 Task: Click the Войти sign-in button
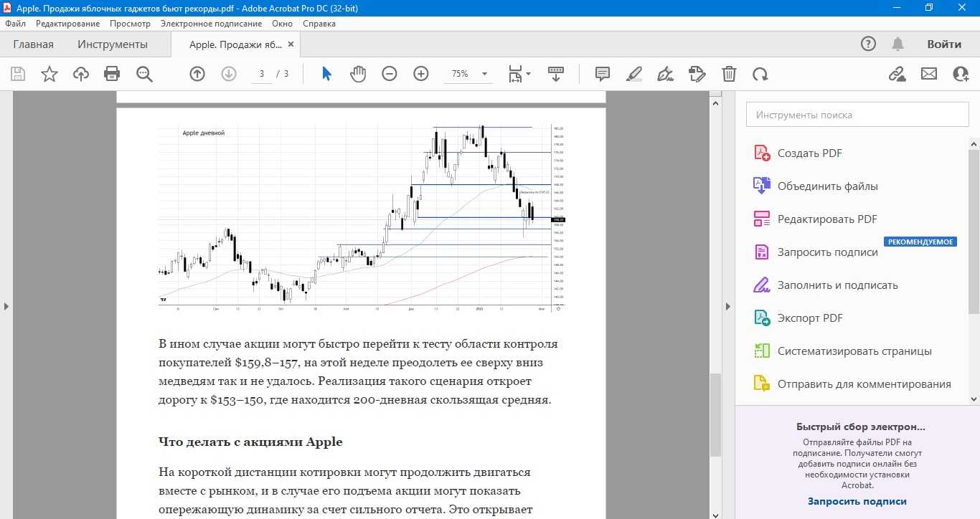click(x=943, y=44)
